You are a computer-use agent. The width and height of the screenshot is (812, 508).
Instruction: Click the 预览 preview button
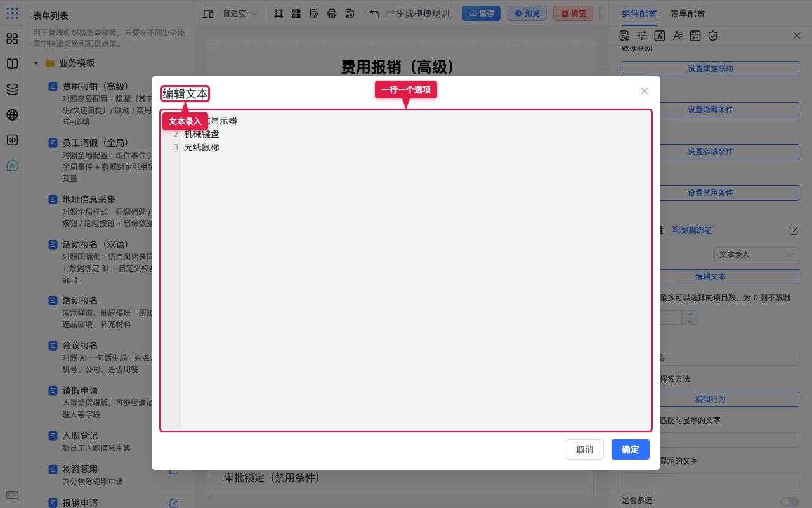pos(527,13)
